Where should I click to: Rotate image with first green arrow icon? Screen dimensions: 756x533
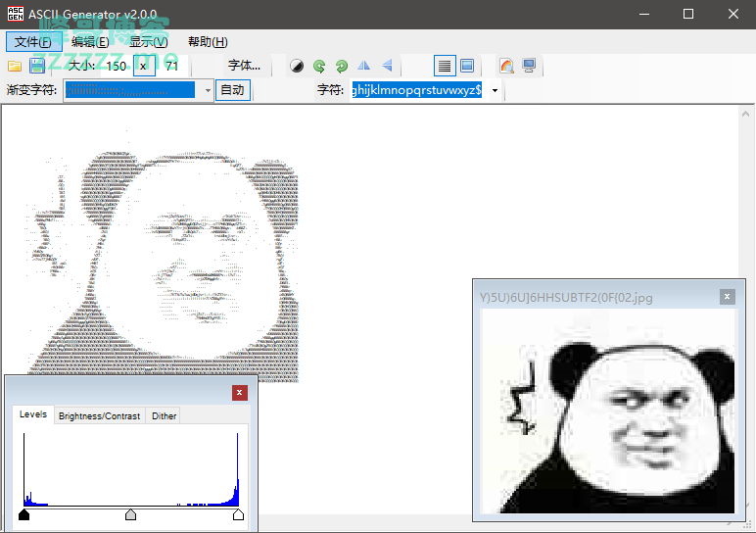tap(319, 66)
